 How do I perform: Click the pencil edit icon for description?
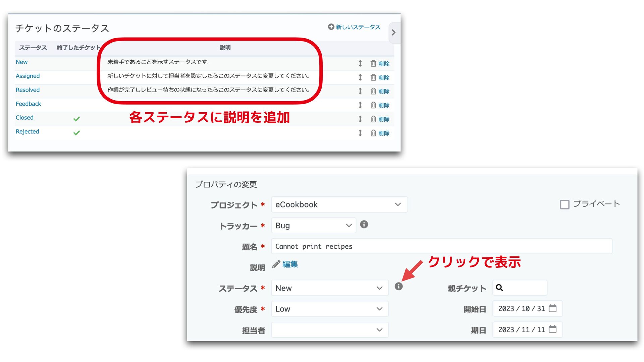(276, 264)
